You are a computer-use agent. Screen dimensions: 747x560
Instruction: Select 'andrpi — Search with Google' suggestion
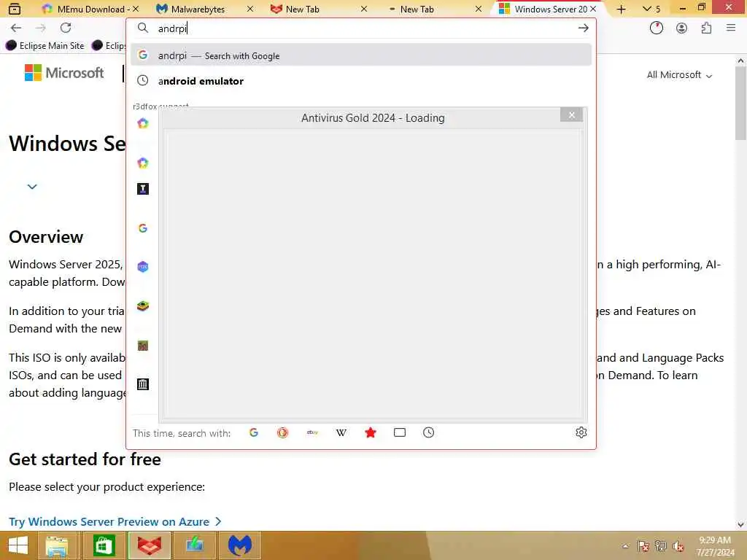tap(361, 55)
